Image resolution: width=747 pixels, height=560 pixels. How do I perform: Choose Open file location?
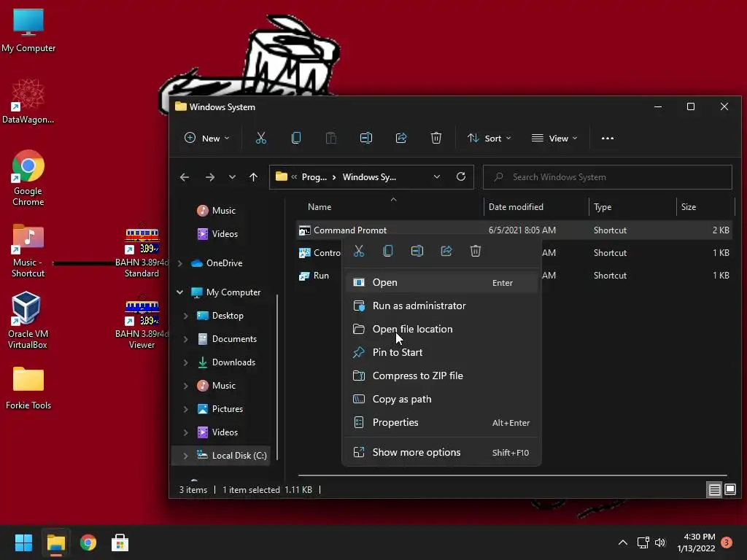[441, 329]
